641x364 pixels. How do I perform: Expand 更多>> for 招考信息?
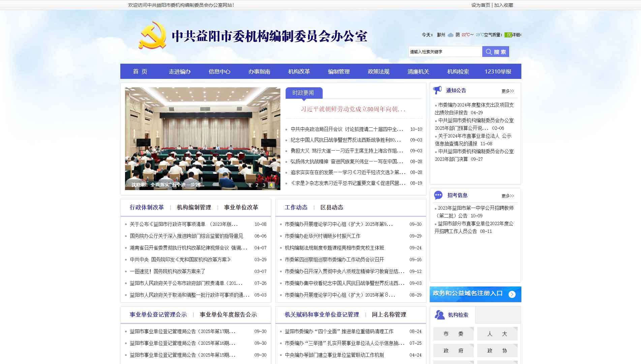coord(508,196)
